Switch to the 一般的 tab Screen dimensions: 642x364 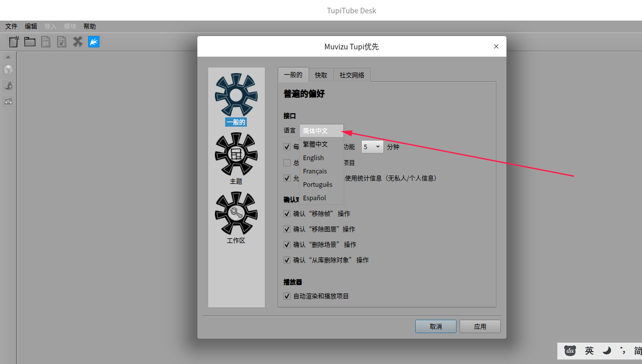pos(293,75)
